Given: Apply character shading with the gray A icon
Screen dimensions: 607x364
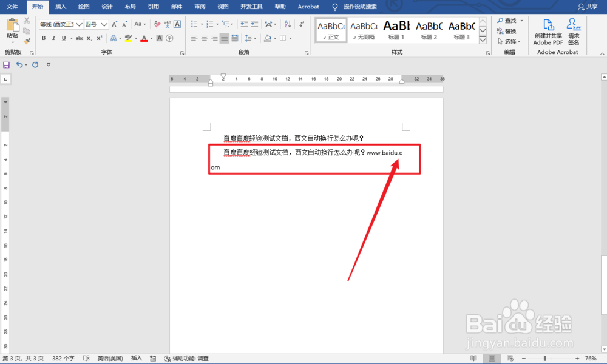Looking at the screenshot, I should point(159,38).
